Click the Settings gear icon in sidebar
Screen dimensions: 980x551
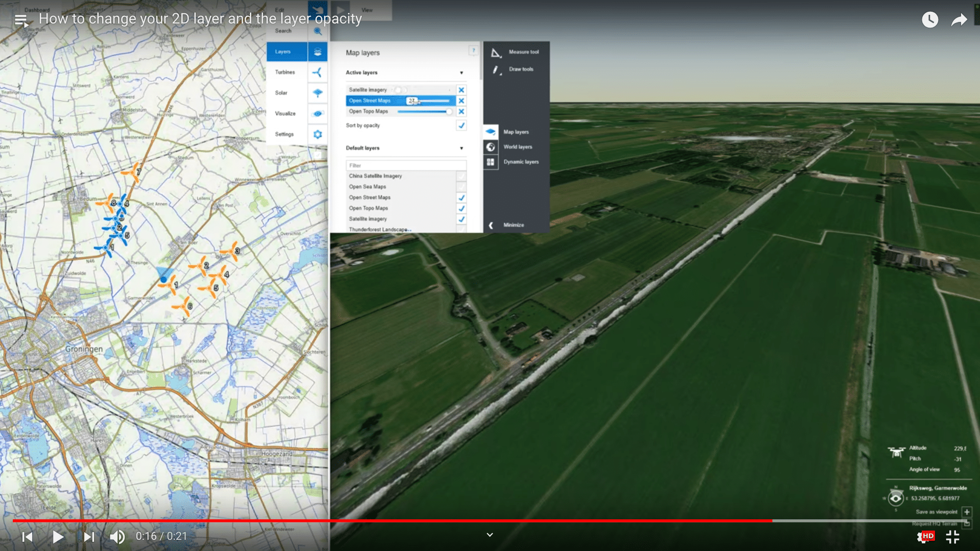point(317,134)
